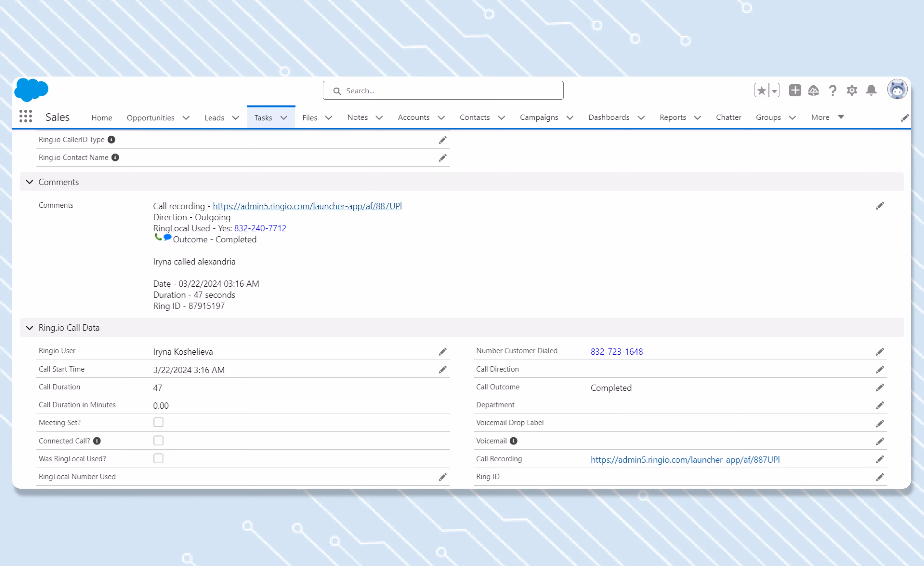Click into the global Search box
Screen dimensions: 924x566
coord(443,90)
